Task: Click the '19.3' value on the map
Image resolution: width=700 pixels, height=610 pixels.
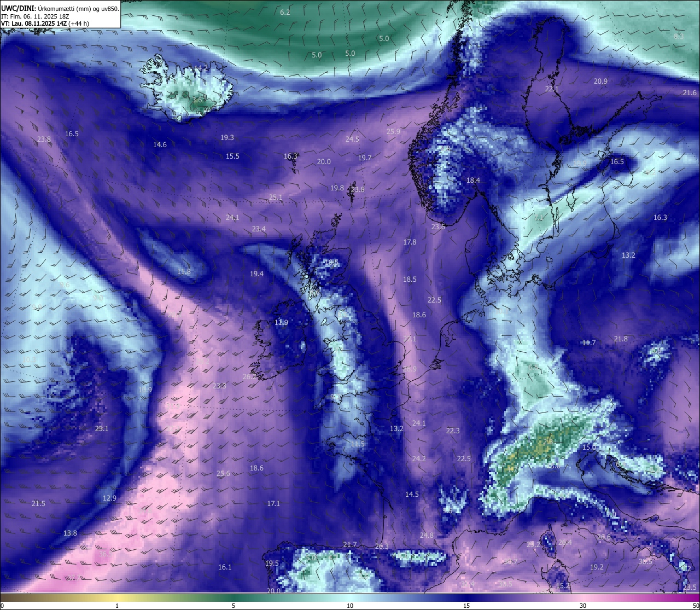Action: 227,137
